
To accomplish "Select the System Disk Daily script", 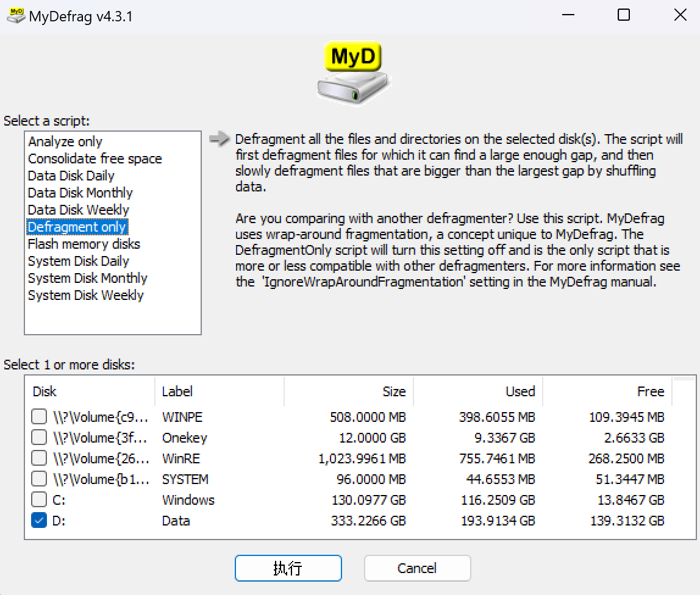I will point(79,261).
